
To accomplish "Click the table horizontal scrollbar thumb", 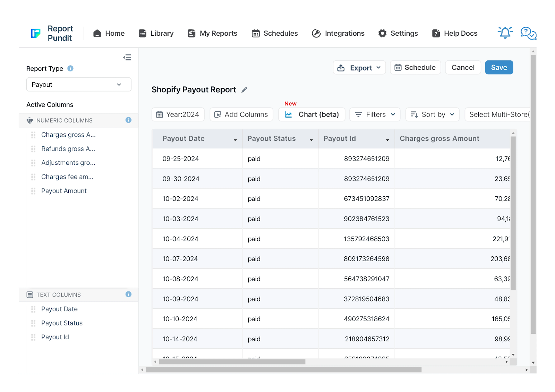I will pos(232,362).
